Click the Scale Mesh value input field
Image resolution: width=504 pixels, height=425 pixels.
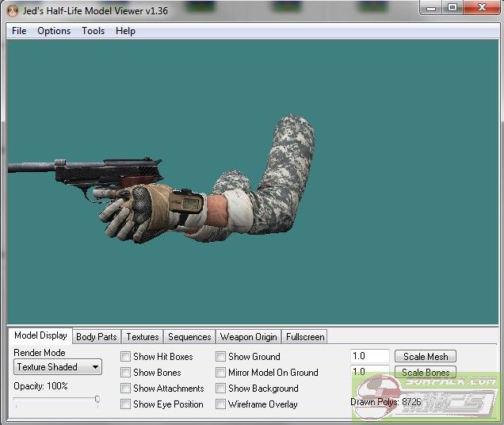pyautogui.click(x=369, y=357)
